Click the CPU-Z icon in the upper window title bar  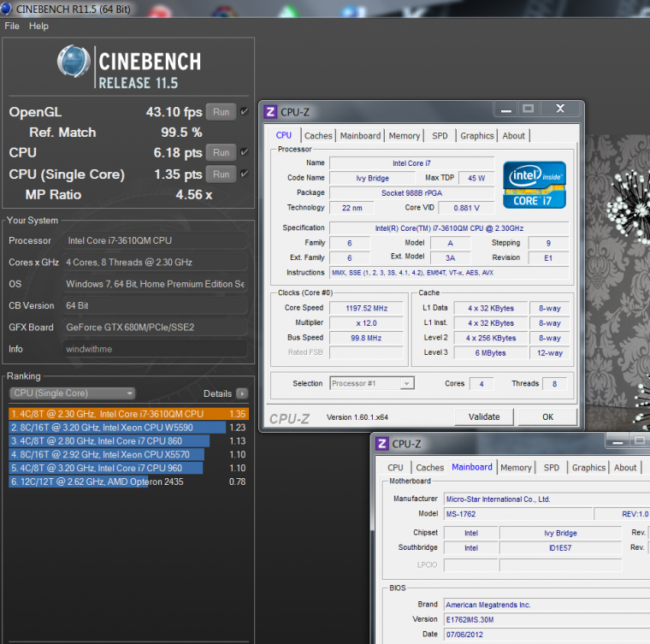click(x=270, y=111)
